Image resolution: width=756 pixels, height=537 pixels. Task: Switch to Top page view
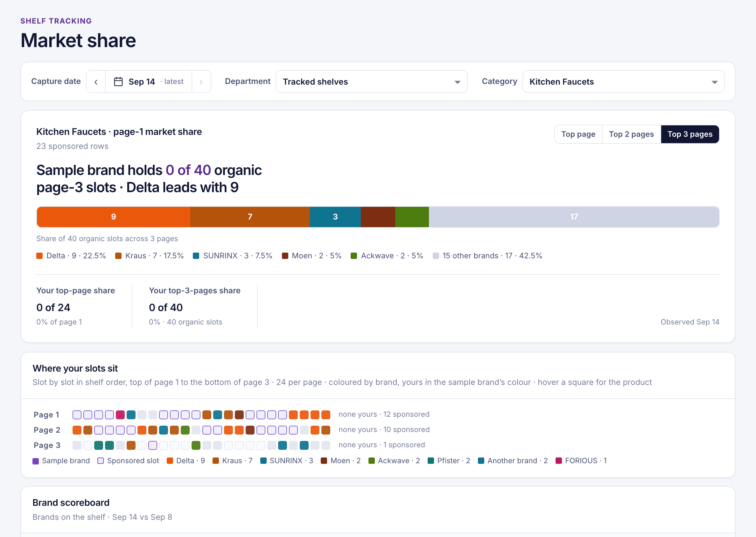578,134
